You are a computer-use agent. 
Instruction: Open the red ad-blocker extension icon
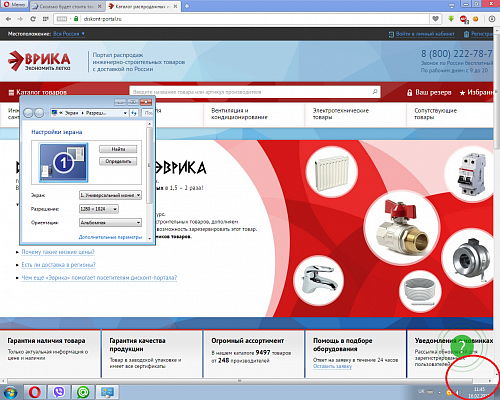pyautogui.click(x=464, y=19)
